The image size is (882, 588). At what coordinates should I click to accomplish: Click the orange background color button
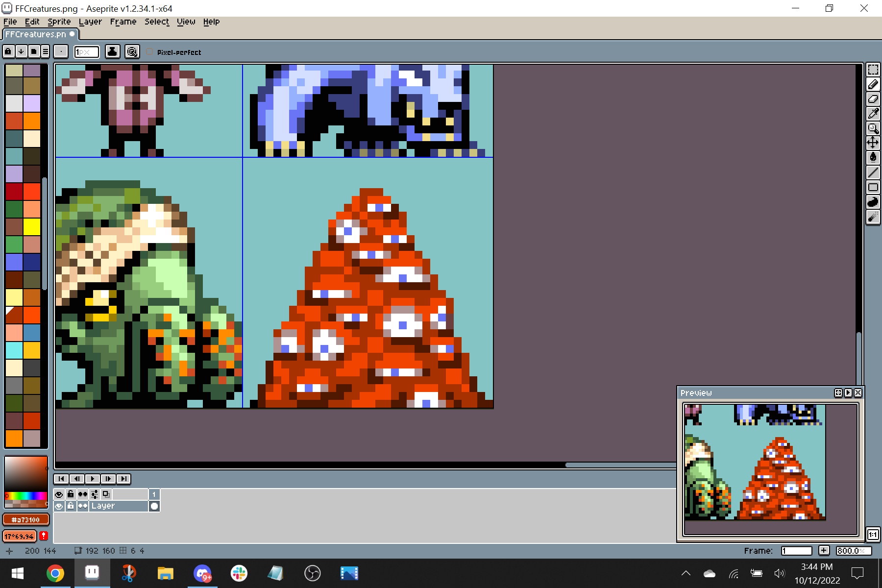point(20,536)
